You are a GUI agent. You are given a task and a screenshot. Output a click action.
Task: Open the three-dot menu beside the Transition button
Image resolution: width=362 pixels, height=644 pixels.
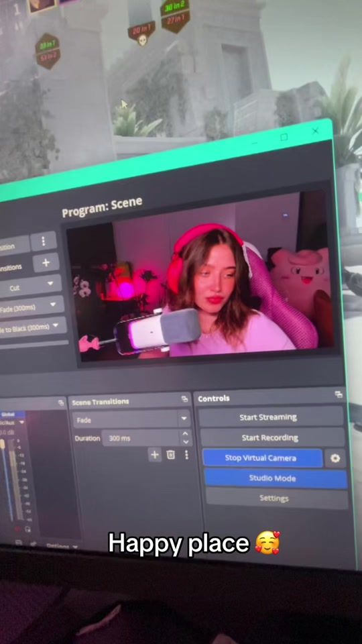pyautogui.click(x=44, y=241)
